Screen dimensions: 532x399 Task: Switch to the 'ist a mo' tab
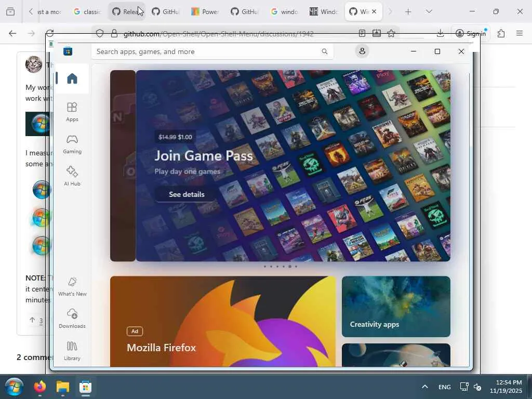tap(48, 12)
